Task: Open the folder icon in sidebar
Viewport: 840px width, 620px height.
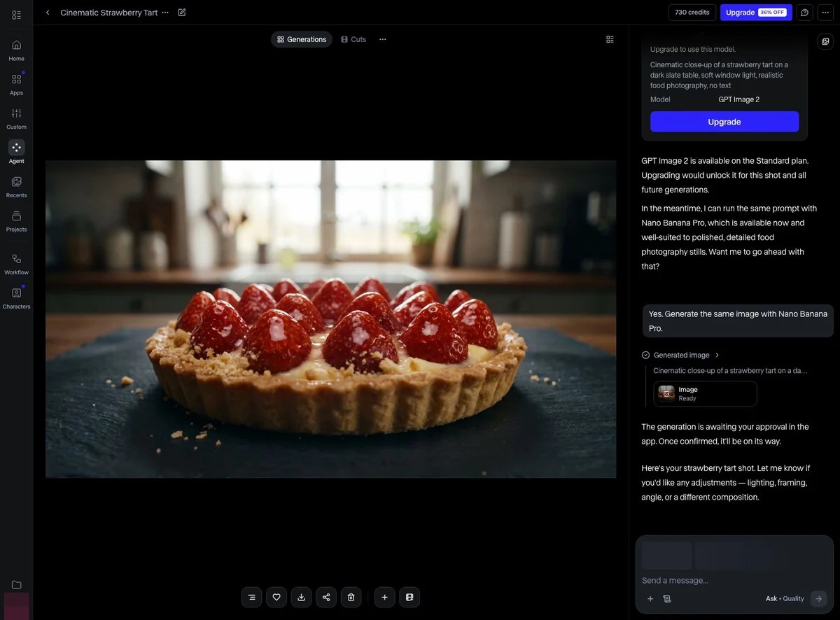Action: 16,584
